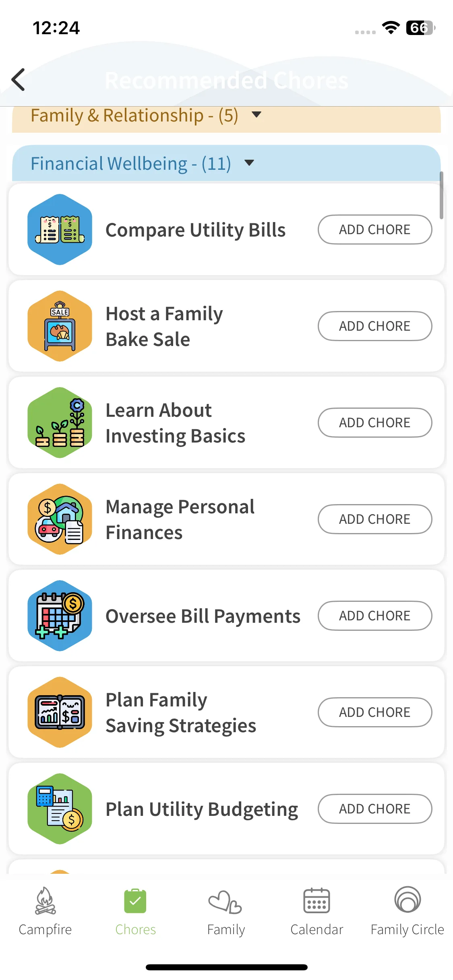453x980 pixels.
Task: Add the Plan Utility Budgeting chore
Action: click(374, 809)
